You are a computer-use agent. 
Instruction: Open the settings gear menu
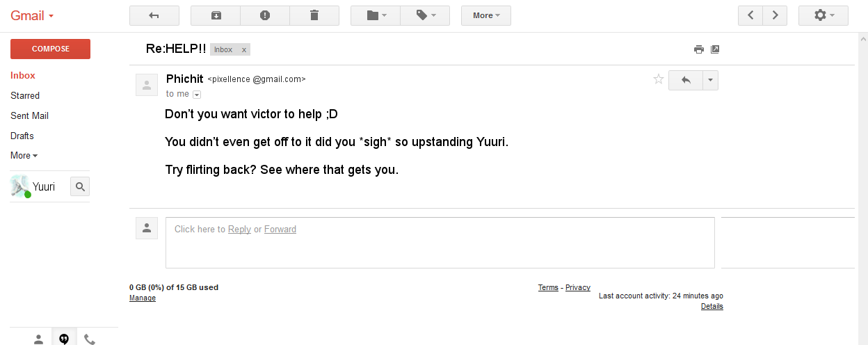click(823, 15)
